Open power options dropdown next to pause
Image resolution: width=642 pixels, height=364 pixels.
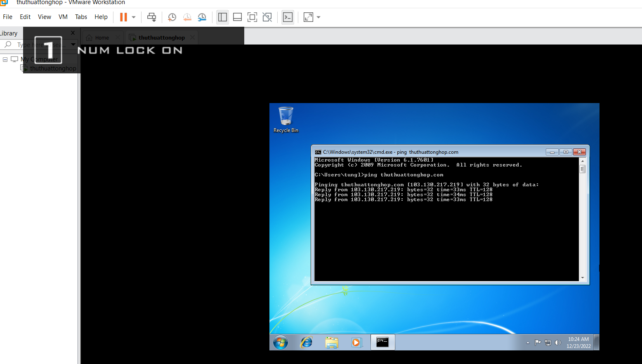[x=134, y=17]
